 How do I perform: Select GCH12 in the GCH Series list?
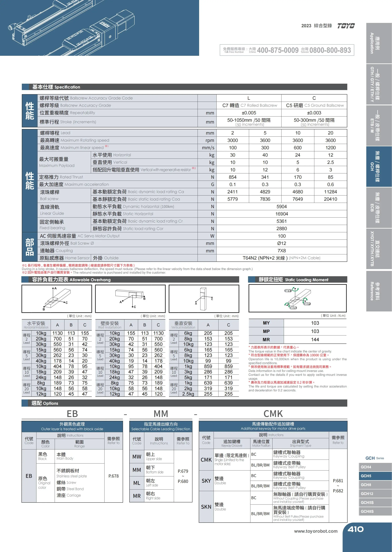[375, 494]
